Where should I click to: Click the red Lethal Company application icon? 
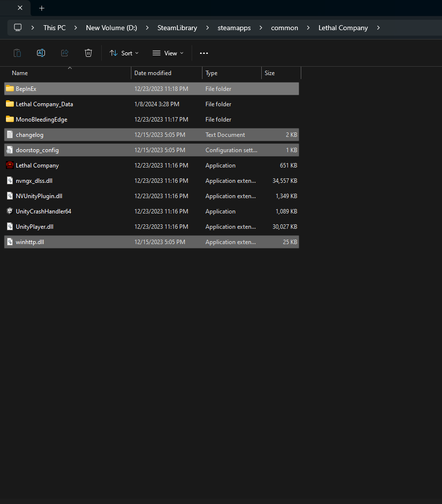[x=10, y=165]
